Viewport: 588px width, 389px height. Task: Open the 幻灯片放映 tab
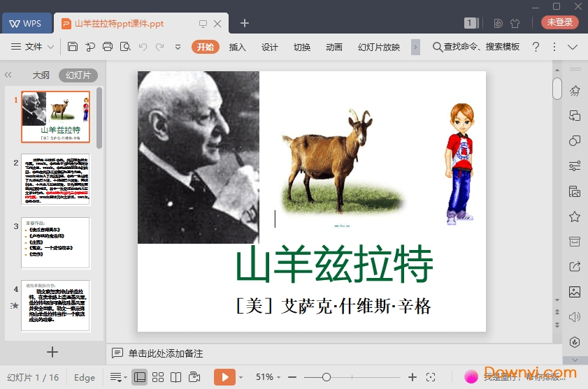point(379,47)
